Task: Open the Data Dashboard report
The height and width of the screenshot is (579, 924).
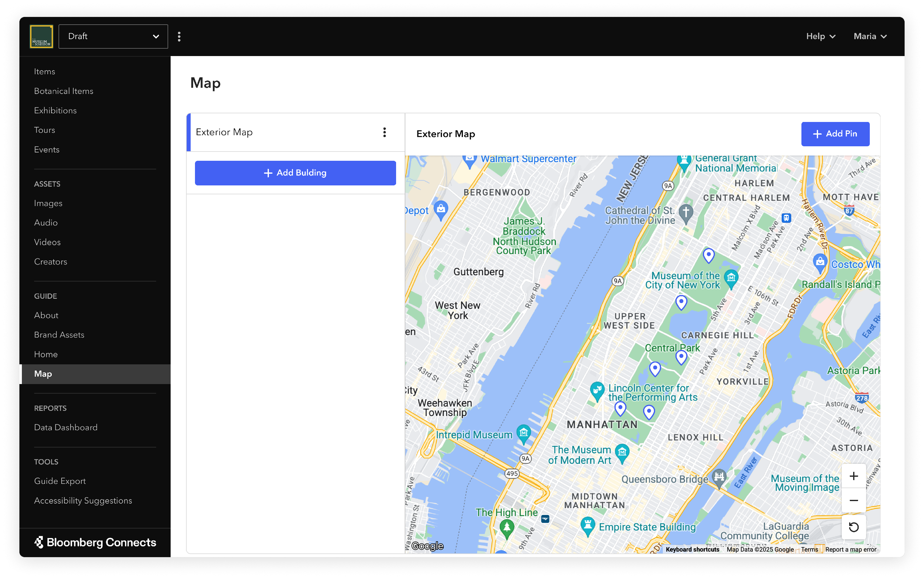Action: (x=66, y=428)
